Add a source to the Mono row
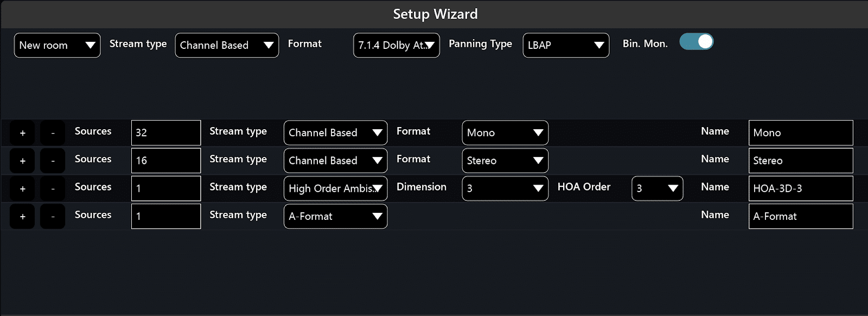This screenshot has width=868, height=316. (x=22, y=132)
